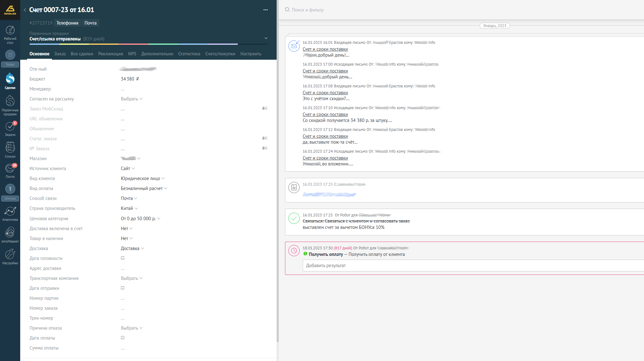Viewport: 644px width, 361px height.
Task: Switch to the Статистика tab
Action: [x=189, y=54]
